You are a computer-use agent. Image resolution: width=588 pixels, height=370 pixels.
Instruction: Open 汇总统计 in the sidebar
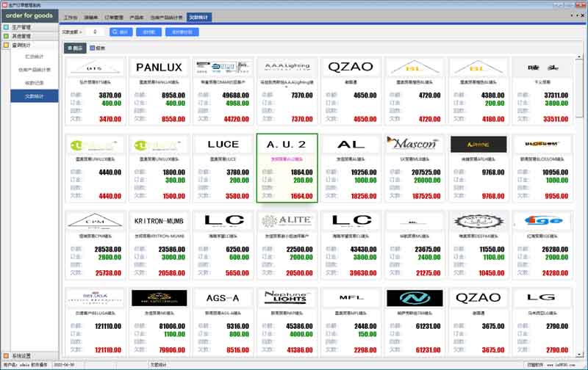click(x=34, y=57)
